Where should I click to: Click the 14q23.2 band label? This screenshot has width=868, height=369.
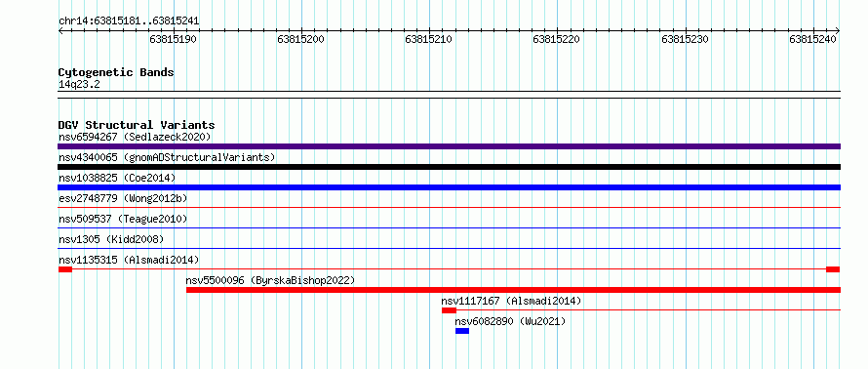[79, 85]
